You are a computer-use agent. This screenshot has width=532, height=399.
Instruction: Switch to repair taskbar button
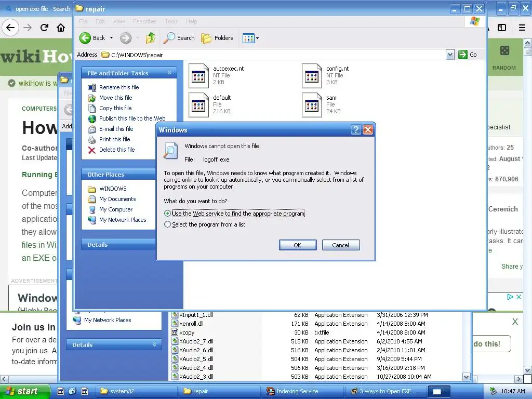[220, 391]
